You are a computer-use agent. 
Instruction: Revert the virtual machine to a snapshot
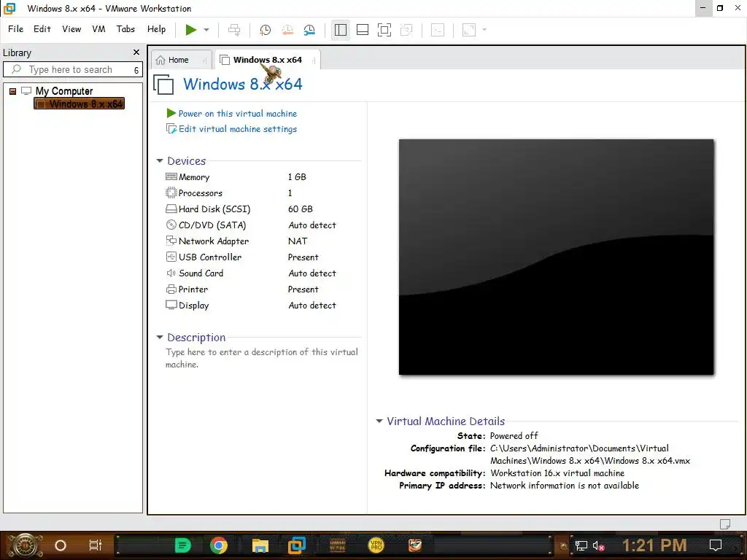(287, 30)
